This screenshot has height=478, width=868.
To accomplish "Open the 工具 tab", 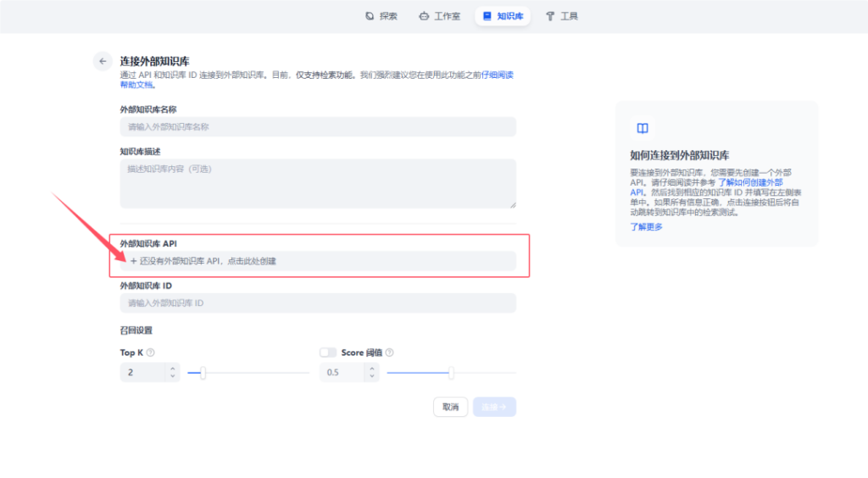I will coord(562,16).
